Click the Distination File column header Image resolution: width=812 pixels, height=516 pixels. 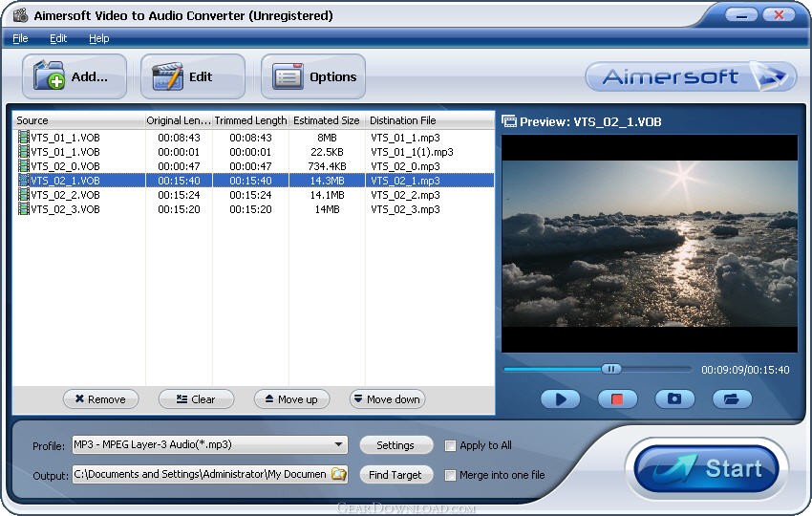(x=430, y=120)
